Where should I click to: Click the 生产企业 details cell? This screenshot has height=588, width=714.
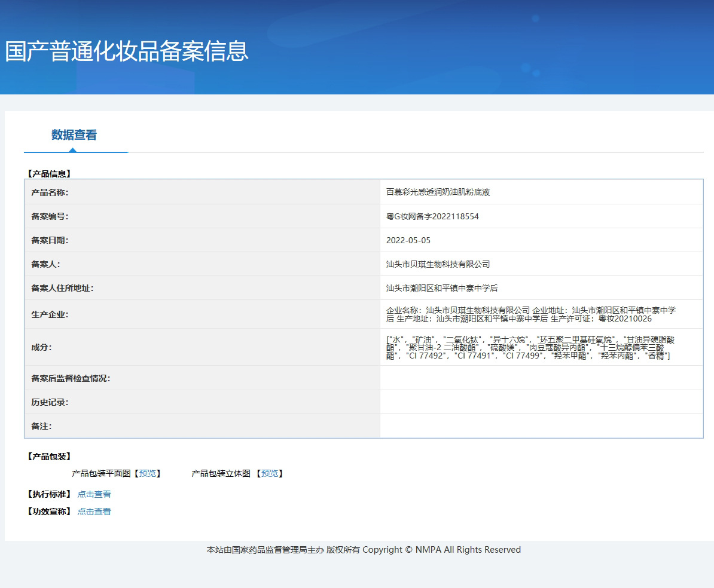531,314
